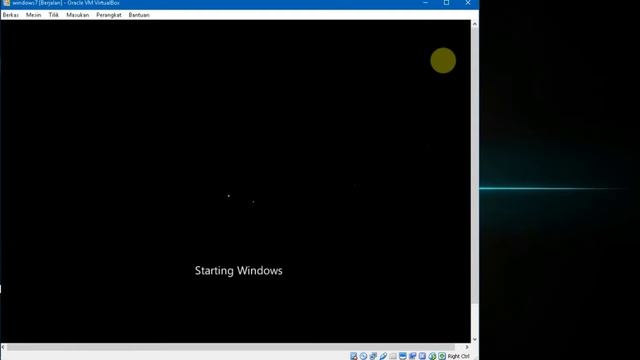Screen dimensions: 640x360
Task: Click the USB devices status icon
Action: click(383, 356)
